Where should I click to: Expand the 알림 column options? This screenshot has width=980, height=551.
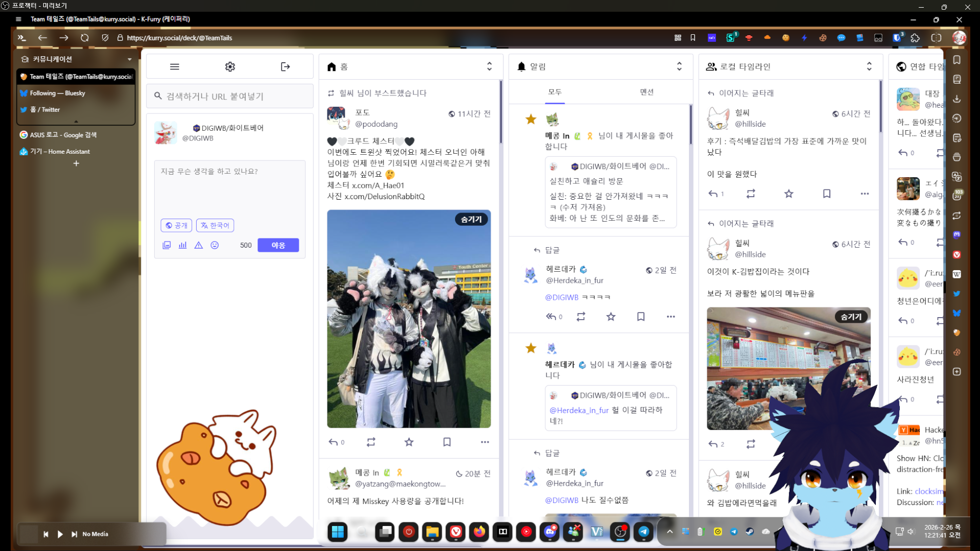(x=679, y=66)
